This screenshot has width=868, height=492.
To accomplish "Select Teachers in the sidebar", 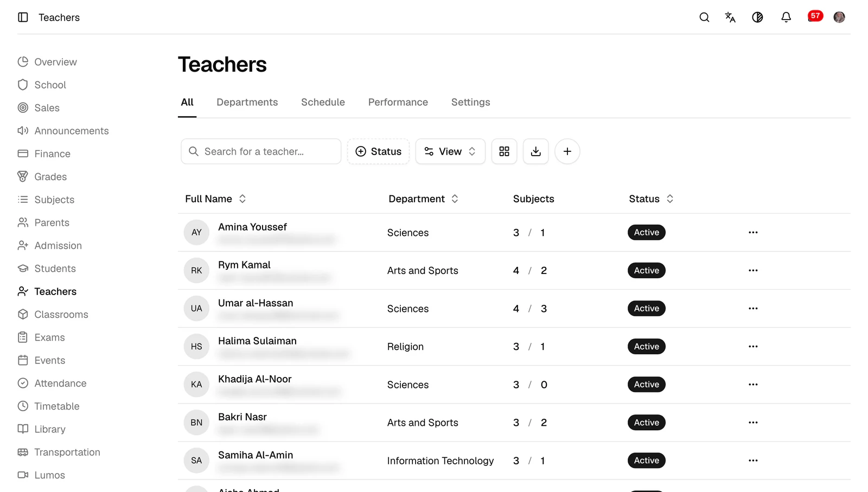I will point(47,291).
